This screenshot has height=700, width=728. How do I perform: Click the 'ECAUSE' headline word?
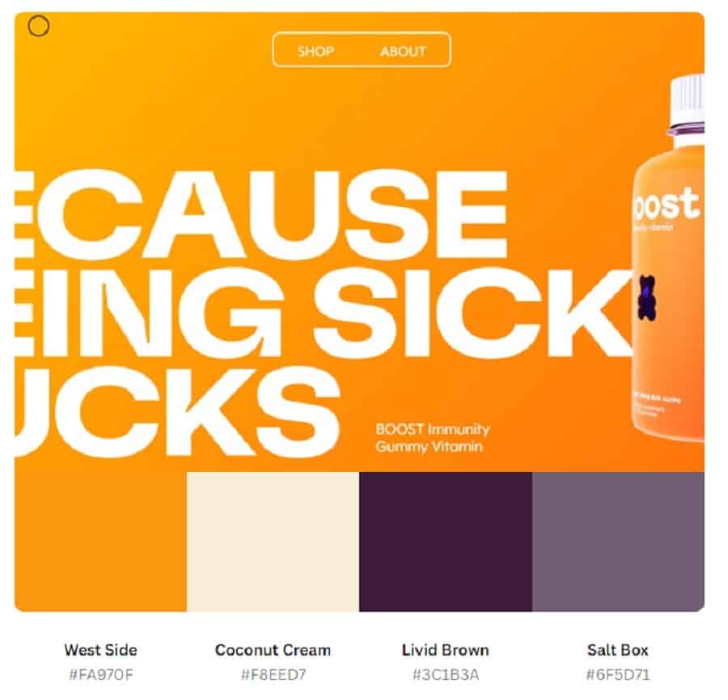pos(261,214)
